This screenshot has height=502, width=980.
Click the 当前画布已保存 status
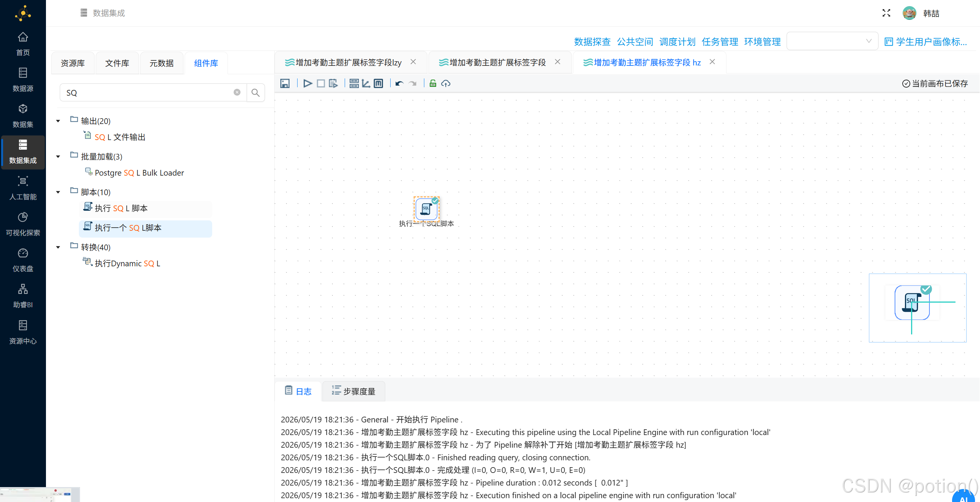click(935, 83)
